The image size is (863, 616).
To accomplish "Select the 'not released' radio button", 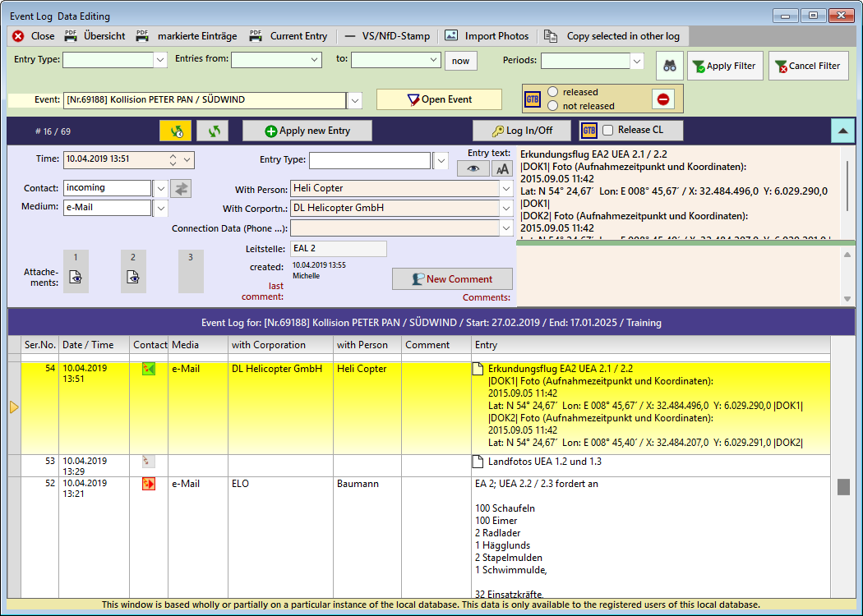I will click(553, 106).
